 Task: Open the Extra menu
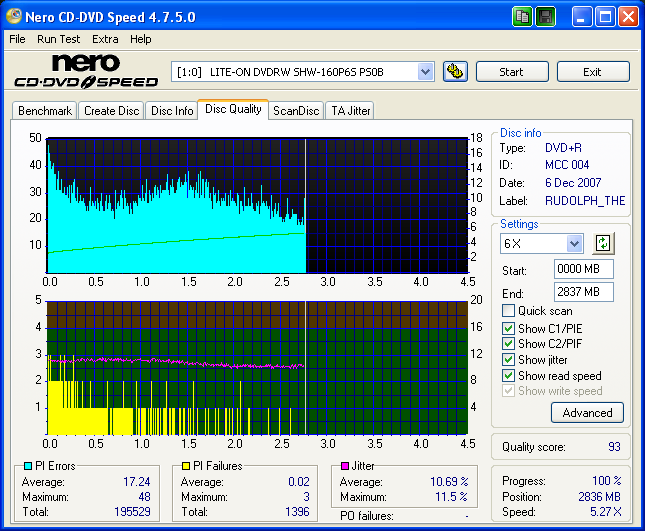tap(105, 39)
